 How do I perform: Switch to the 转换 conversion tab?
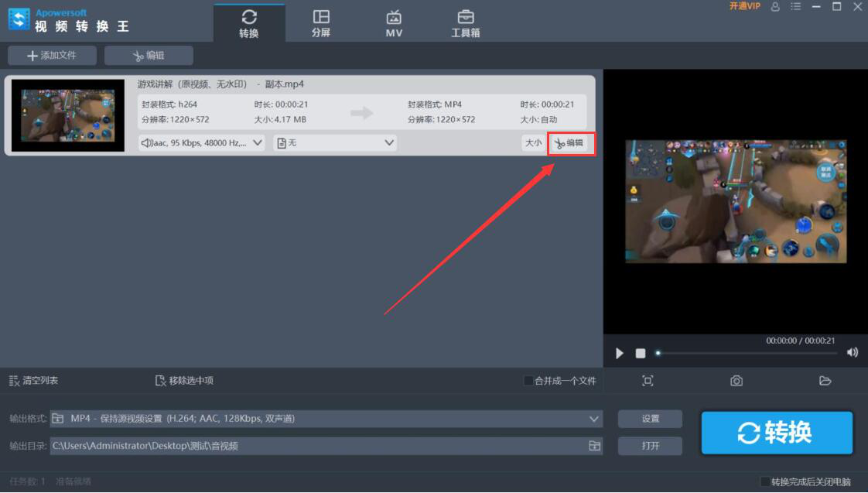click(249, 22)
